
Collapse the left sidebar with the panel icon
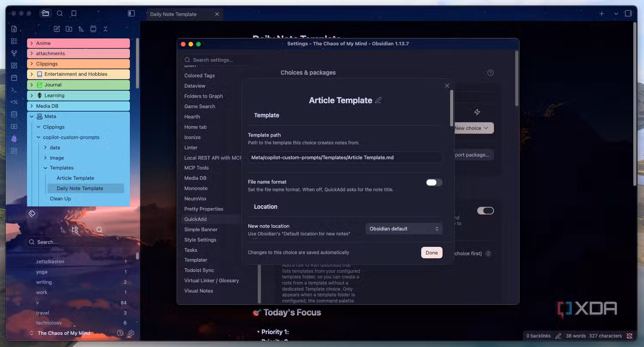point(131,14)
